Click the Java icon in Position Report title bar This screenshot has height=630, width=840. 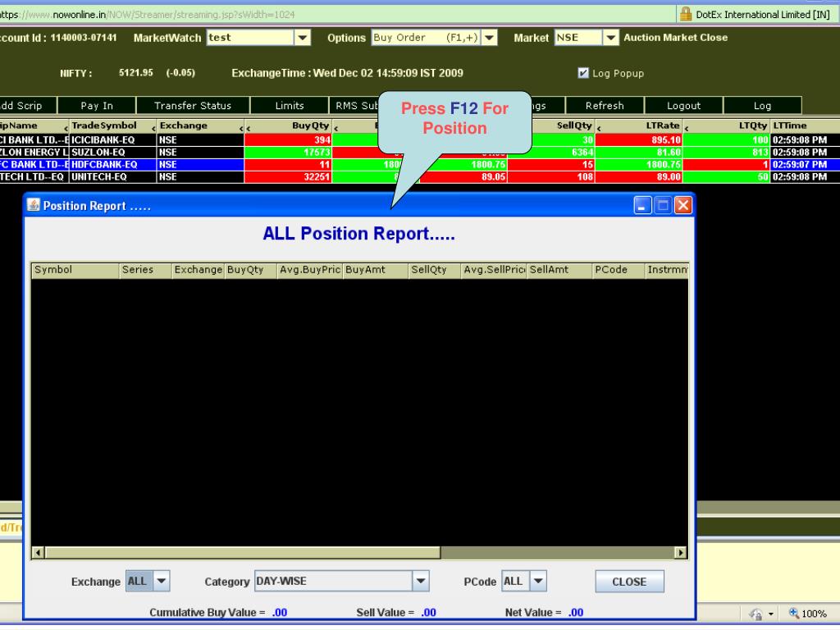tap(34, 206)
